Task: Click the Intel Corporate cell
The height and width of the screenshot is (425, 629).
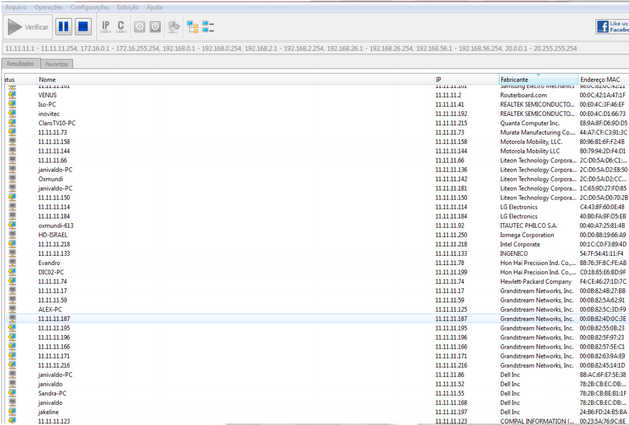Action: [520, 244]
